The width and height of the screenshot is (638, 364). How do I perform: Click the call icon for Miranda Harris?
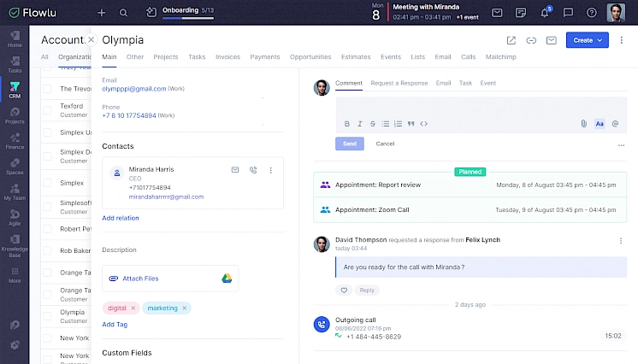253,170
